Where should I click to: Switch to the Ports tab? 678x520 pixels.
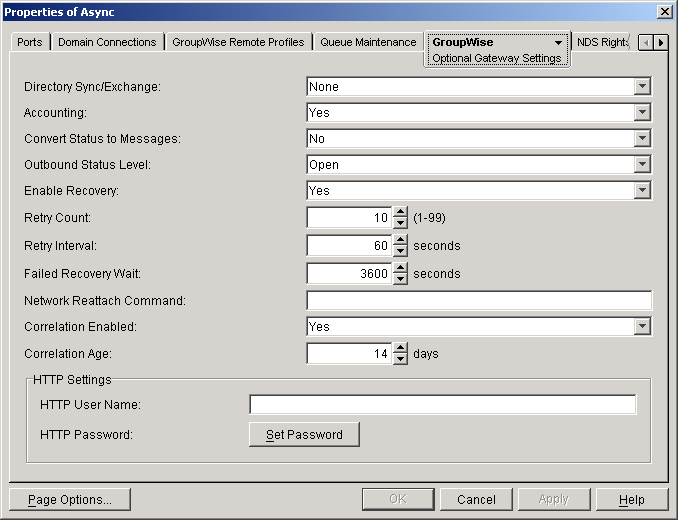tap(30, 42)
